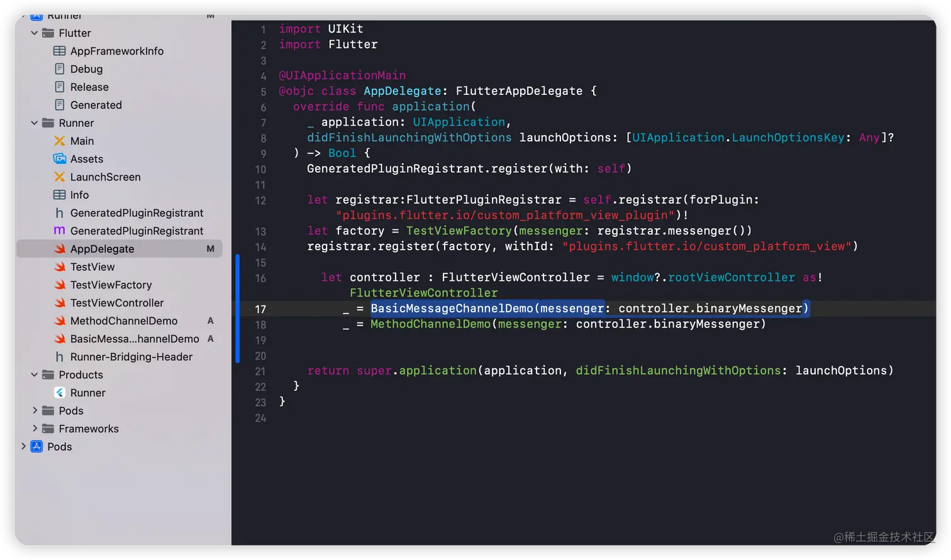Expand the Pods folder group
Viewport: 951px width, 560px height.
click(x=35, y=410)
